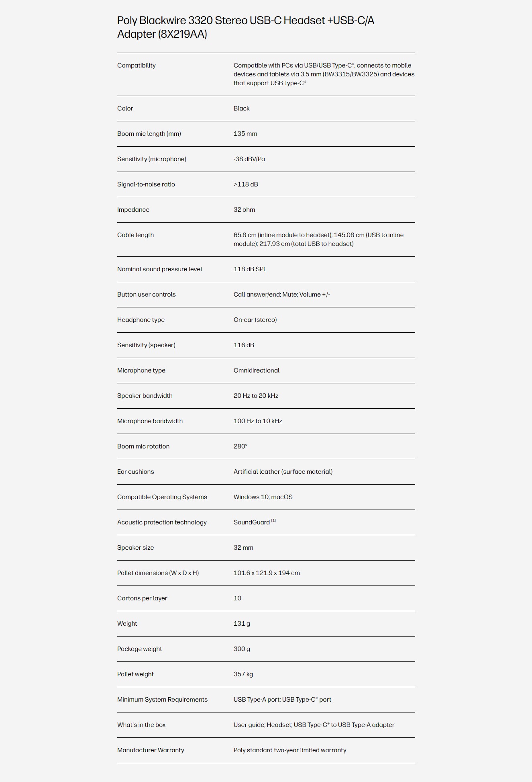The height and width of the screenshot is (782, 532).
Task: Click the Manufacturer Warranty value text
Action: click(x=290, y=750)
